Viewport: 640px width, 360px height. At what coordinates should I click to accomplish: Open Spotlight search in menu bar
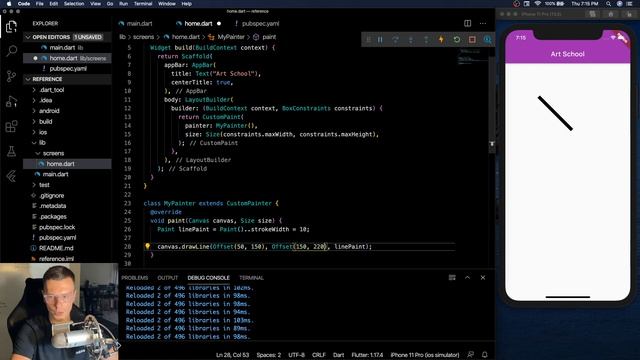(x=609, y=4)
